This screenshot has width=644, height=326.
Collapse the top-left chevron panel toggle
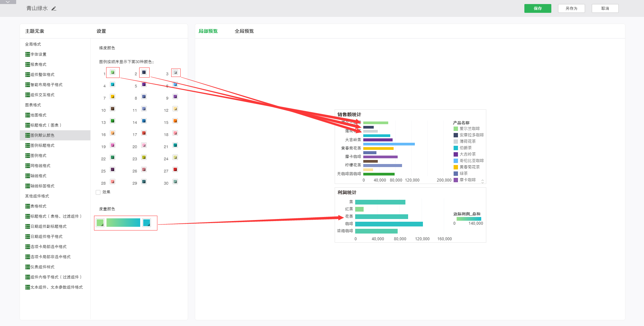pyautogui.click(x=8, y=2)
